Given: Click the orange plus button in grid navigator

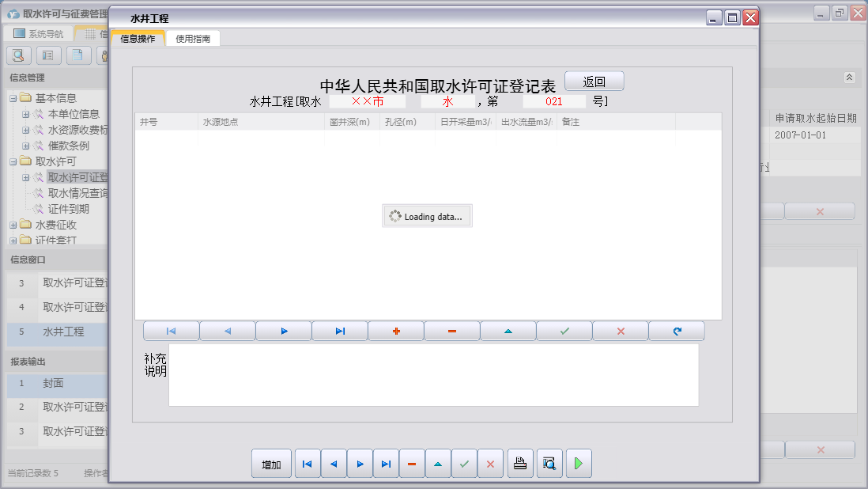Looking at the screenshot, I should tap(396, 332).
